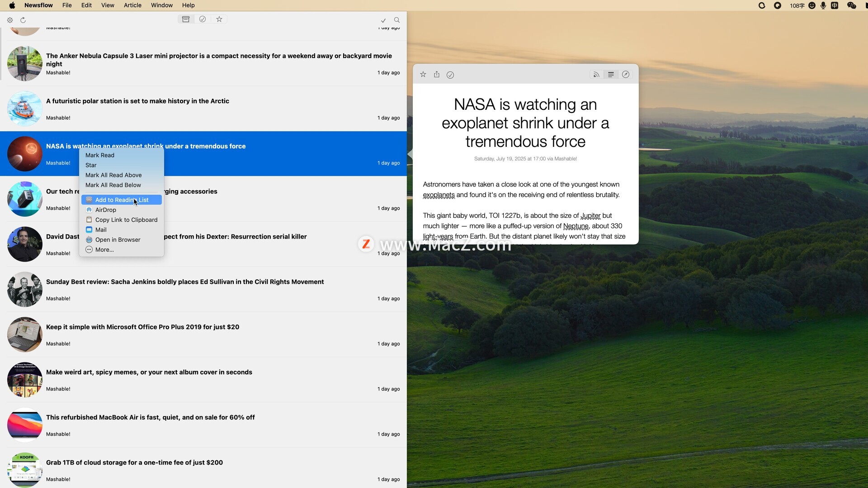Choose AirDrop sharing option
This screenshot has width=868, height=488.
point(121,210)
